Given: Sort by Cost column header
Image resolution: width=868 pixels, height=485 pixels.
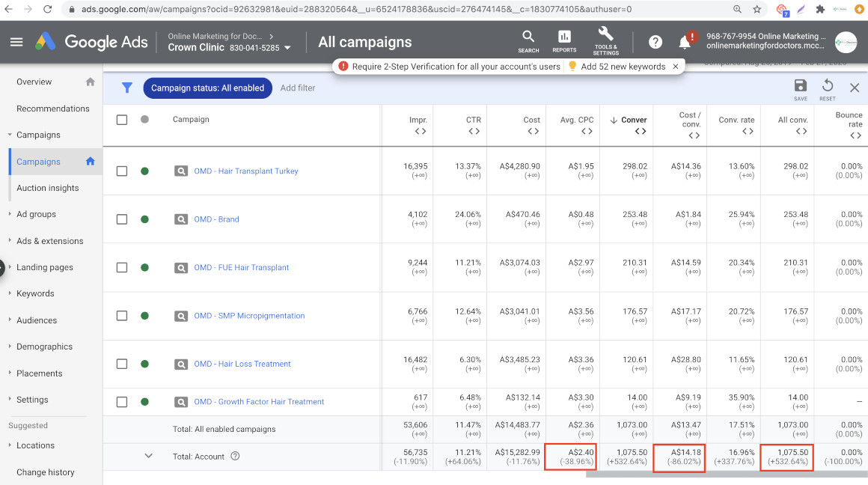Looking at the screenshot, I should click(531, 120).
